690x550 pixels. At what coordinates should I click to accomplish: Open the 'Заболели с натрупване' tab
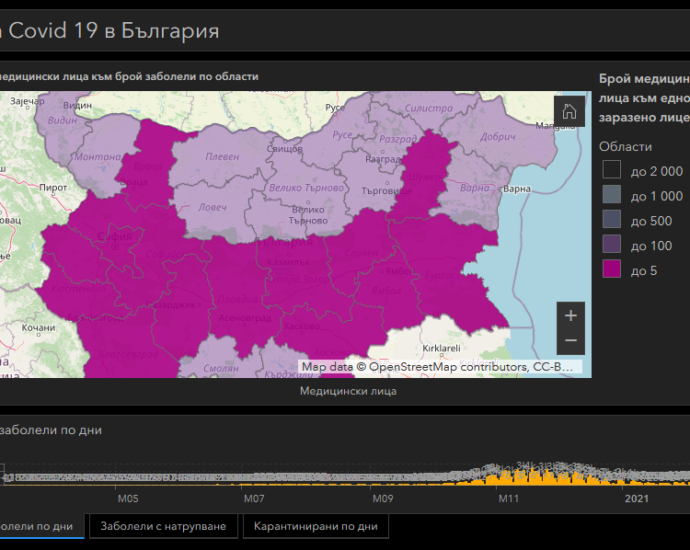point(163,526)
